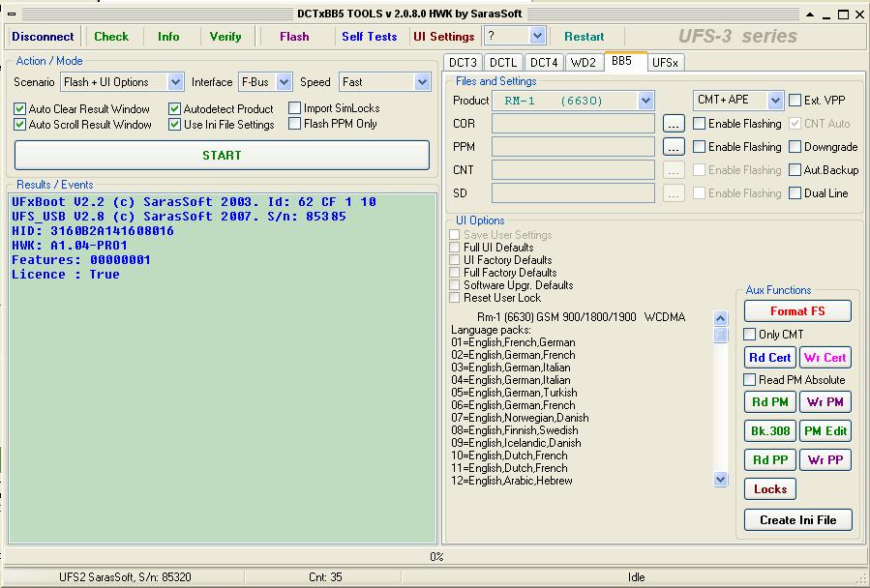The image size is (870, 588).
Task: Open PM Edit
Action: coord(825,431)
